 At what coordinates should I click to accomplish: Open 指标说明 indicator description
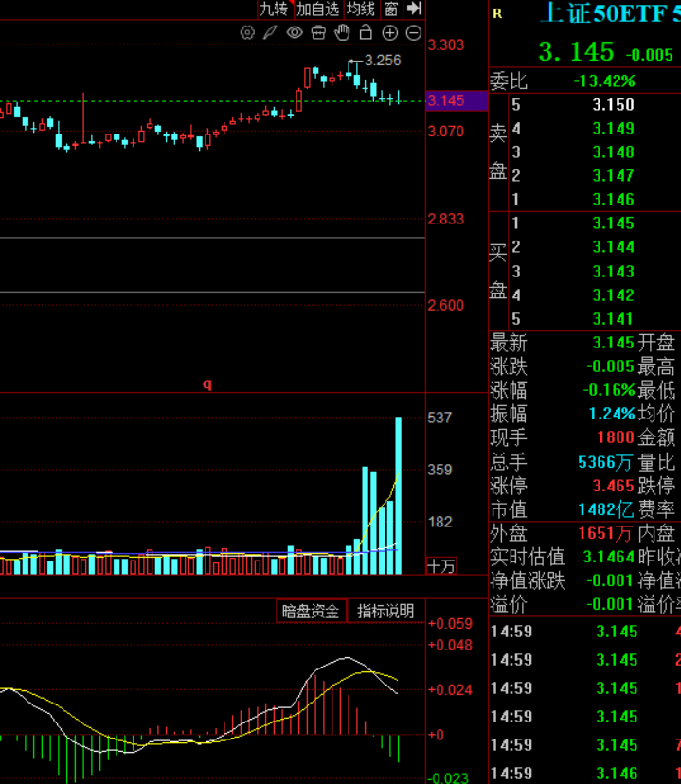(x=385, y=611)
